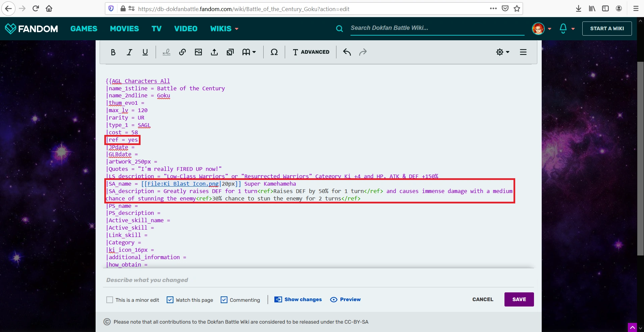
Task: Preview the edited page
Action: coord(345,299)
